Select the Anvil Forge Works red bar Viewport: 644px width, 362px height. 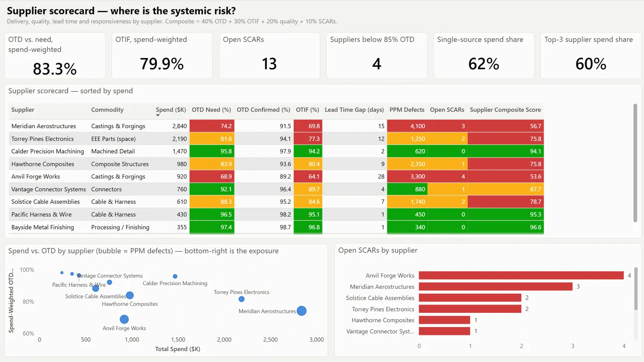(x=521, y=276)
